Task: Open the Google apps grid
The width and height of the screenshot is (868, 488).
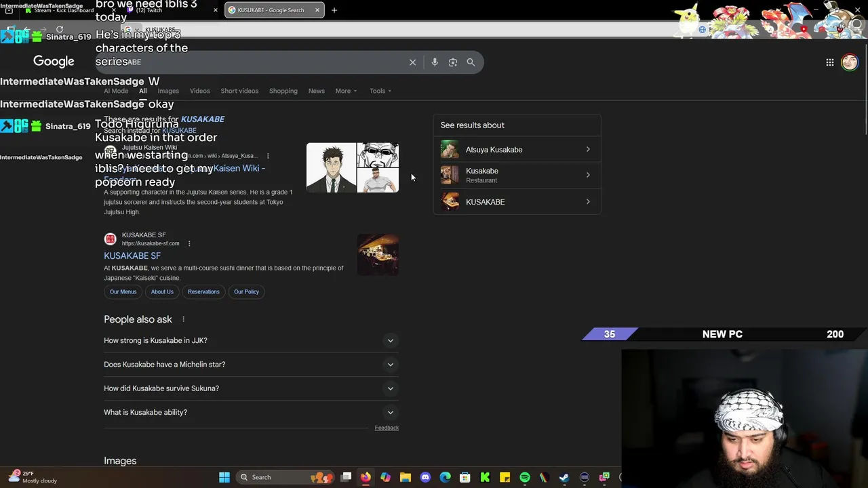Action: (x=830, y=62)
